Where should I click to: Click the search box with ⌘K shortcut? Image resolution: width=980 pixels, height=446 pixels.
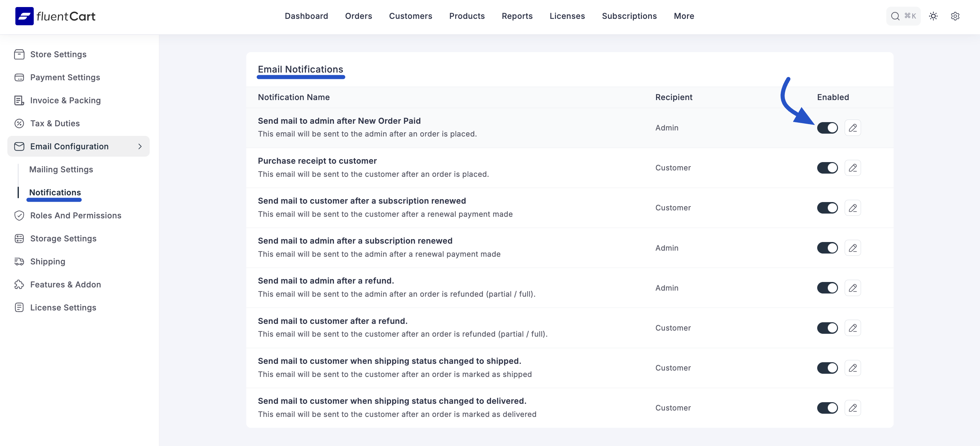click(x=903, y=16)
